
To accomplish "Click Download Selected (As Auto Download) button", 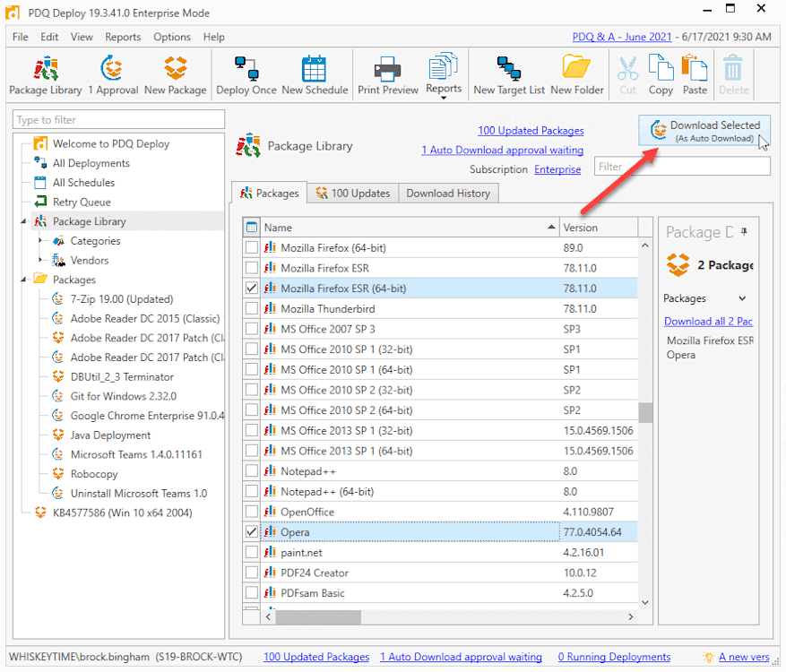I will tap(704, 131).
